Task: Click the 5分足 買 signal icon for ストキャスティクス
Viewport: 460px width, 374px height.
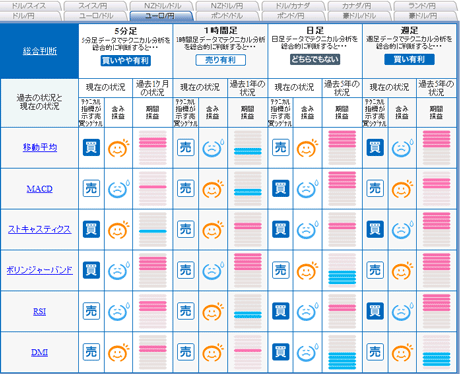Action: [91, 229]
